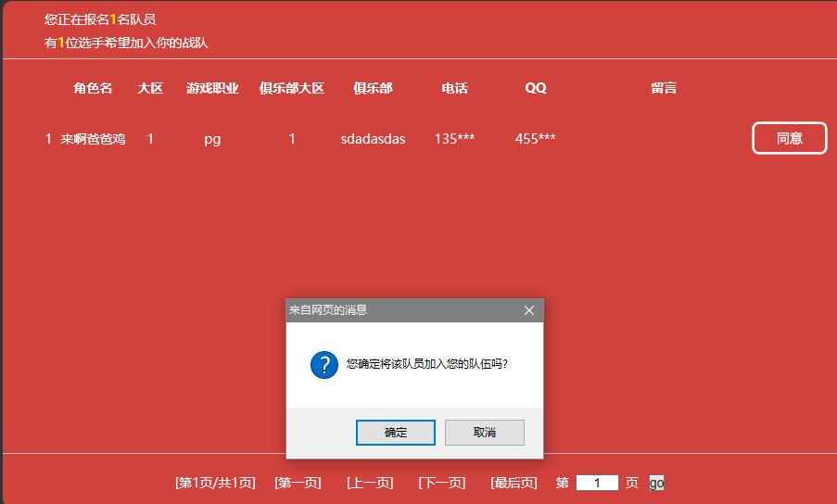Cancel the dialog with 取消
The image size is (837, 504).
(x=485, y=432)
